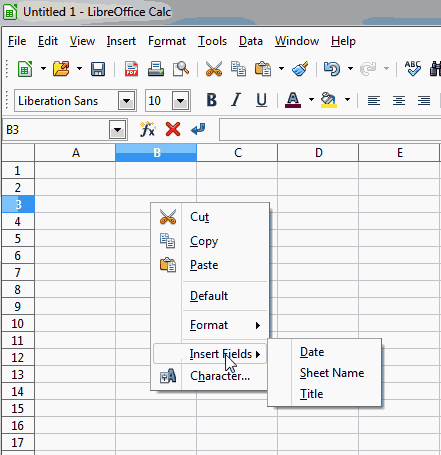Open Print Preview magnifier icon
Screen dimensions: 441x455
point(181,69)
